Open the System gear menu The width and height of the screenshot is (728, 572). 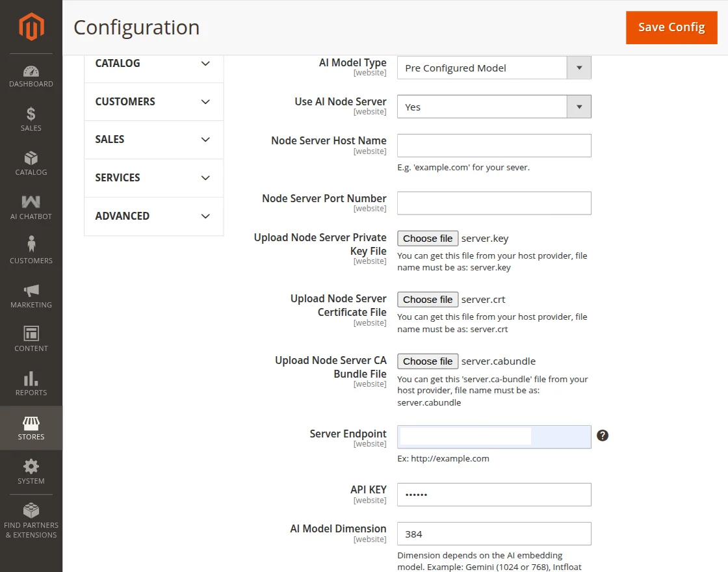coord(31,472)
